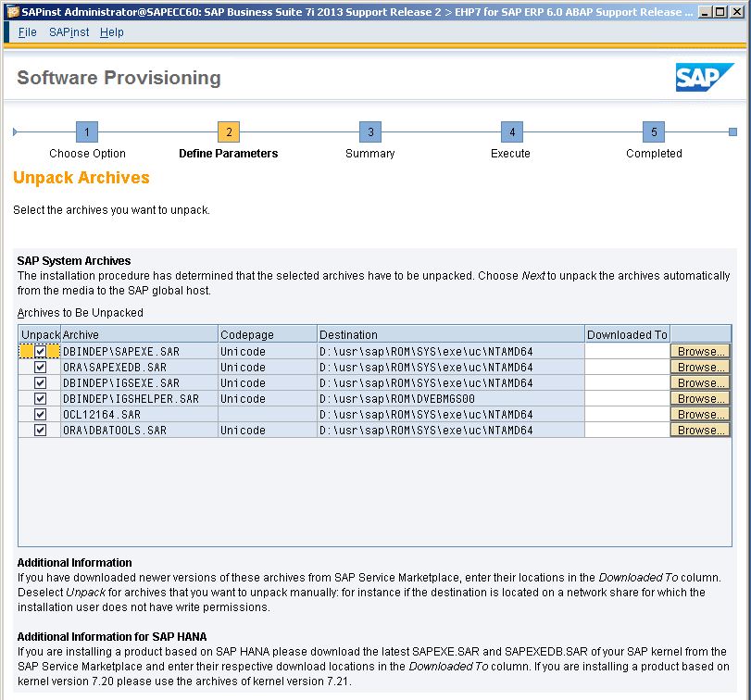Click Downloaded To field for DBINDEP\IGSEXE.SAR

[x=627, y=383]
